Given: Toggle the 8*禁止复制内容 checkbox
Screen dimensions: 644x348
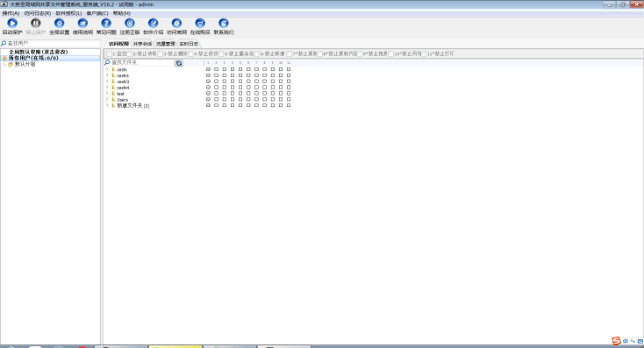Looking at the screenshot, I should pos(320,53).
